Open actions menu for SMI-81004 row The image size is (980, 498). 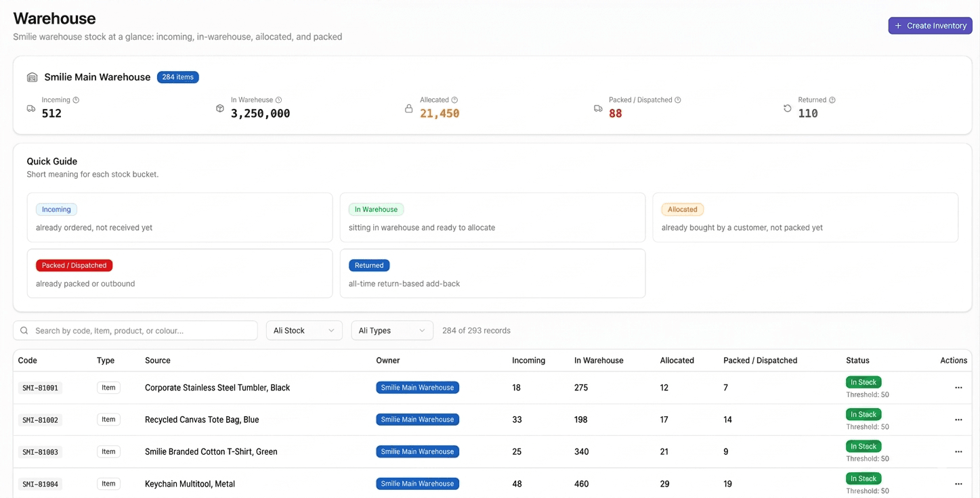958,484
